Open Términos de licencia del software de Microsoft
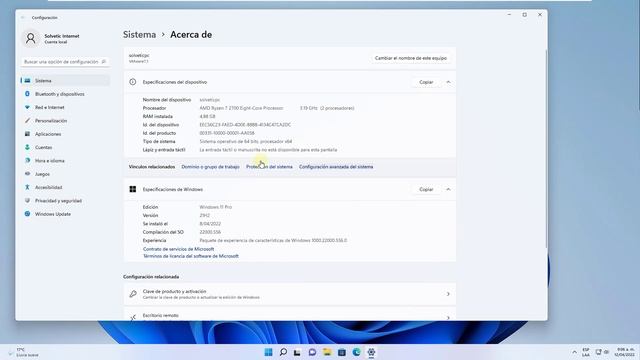Viewport: 640px width, 360px height. coord(191,256)
